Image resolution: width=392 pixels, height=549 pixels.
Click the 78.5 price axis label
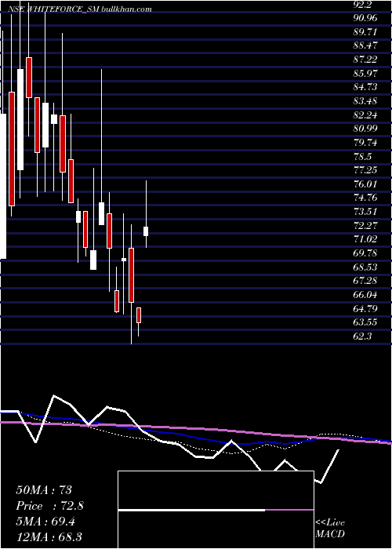pyautogui.click(x=362, y=157)
